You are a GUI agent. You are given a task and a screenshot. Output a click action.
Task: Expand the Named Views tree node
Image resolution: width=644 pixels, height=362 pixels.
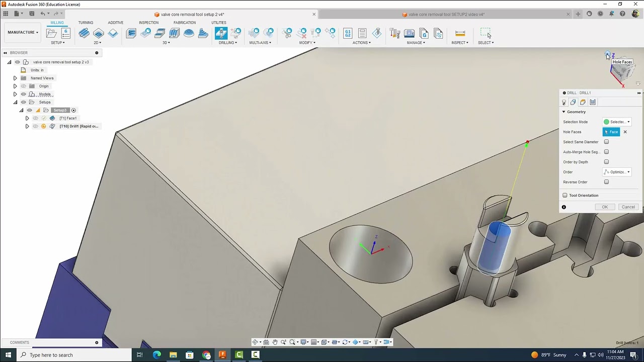point(15,78)
